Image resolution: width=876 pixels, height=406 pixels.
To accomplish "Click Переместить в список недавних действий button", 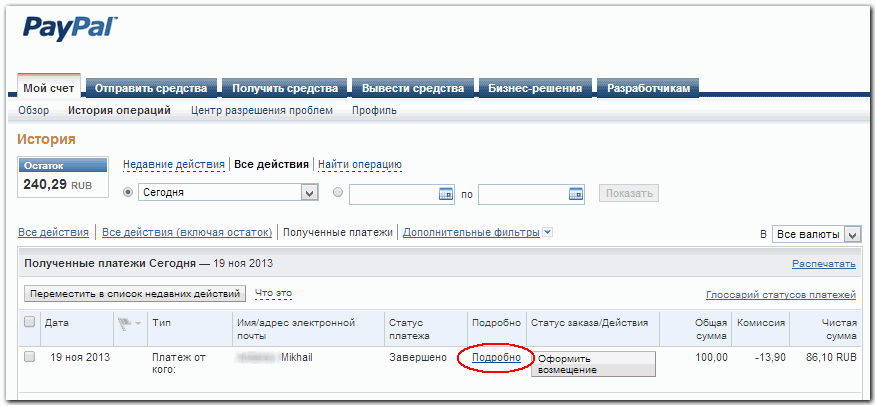I will click(x=135, y=294).
